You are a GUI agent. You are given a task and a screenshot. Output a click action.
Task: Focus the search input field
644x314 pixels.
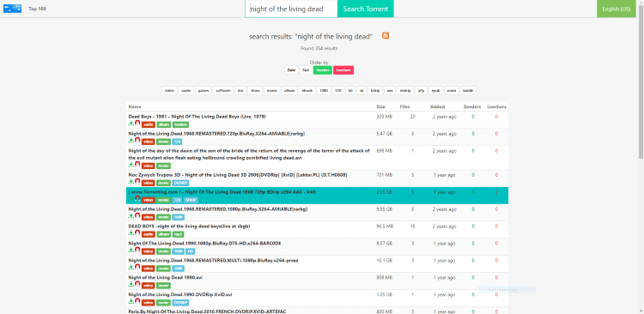[291, 9]
